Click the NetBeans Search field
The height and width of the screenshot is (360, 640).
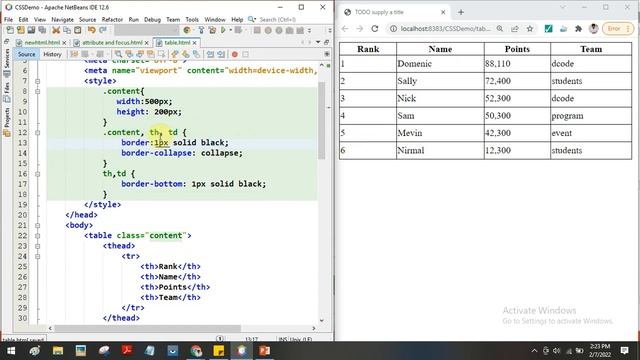[x=278, y=19]
